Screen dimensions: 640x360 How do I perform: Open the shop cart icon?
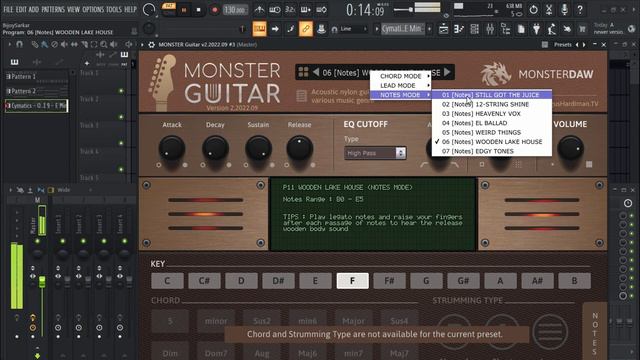(582, 29)
